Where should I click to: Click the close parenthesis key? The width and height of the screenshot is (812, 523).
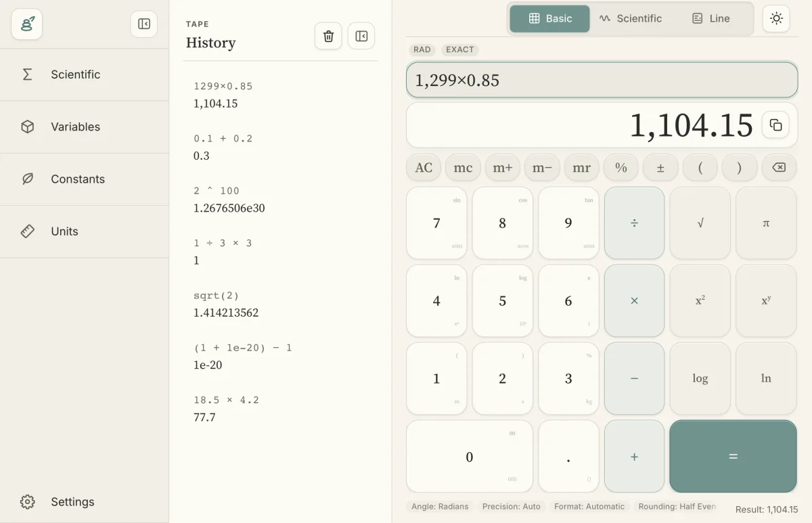click(x=740, y=168)
